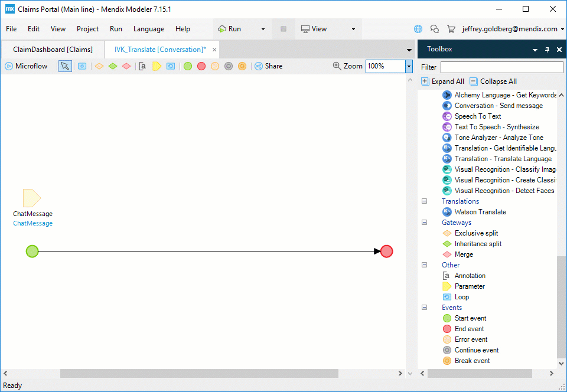Select Conversation - Send message activity
The image size is (567, 392).
[493, 106]
